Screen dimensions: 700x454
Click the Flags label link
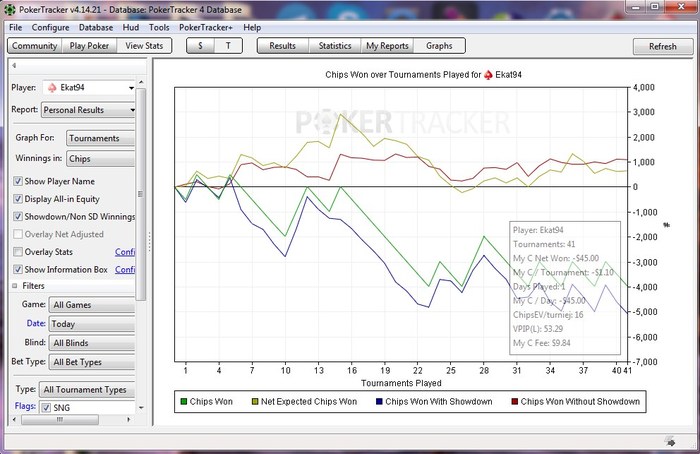(x=25, y=406)
